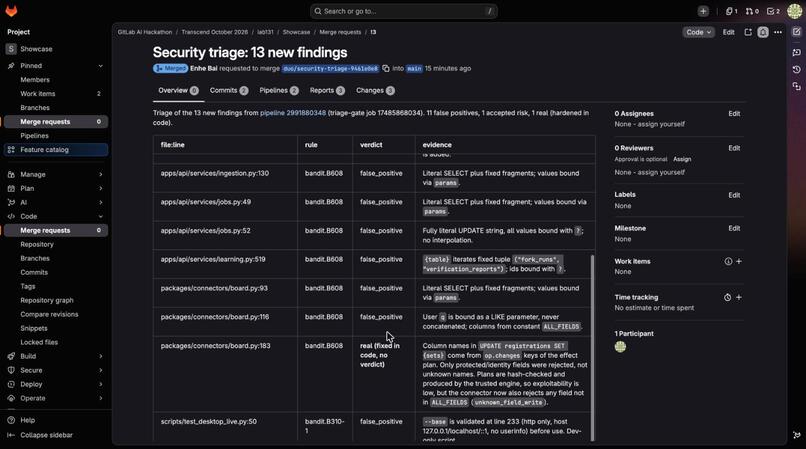This screenshot has height=449, width=806.
Task: Open the duo/security-triage source branch link
Action: [331, 68]
